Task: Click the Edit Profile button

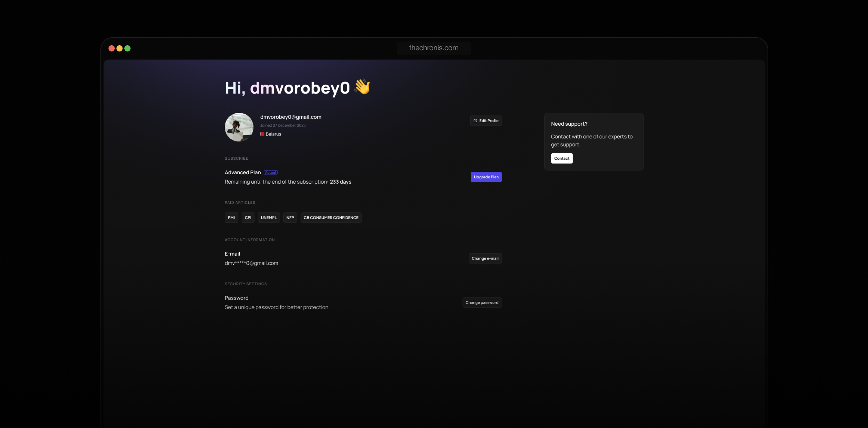Action: pyautogui.click(x=485, y=121)
